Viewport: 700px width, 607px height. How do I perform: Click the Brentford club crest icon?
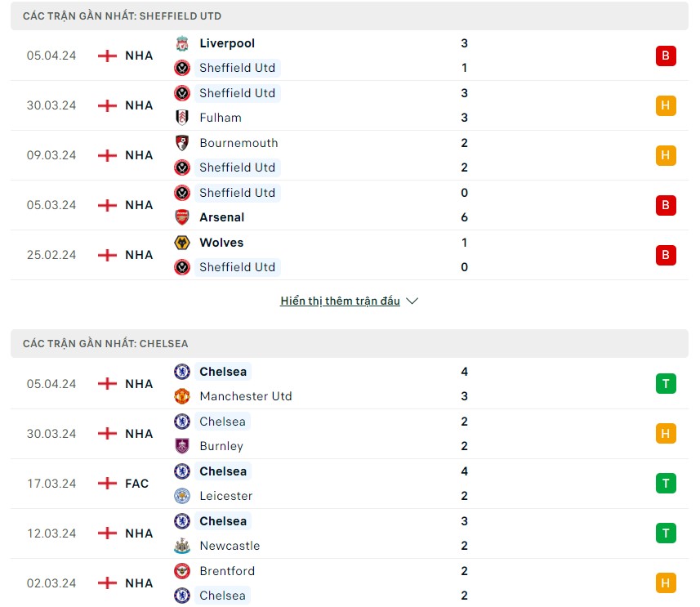click(182, 571)
